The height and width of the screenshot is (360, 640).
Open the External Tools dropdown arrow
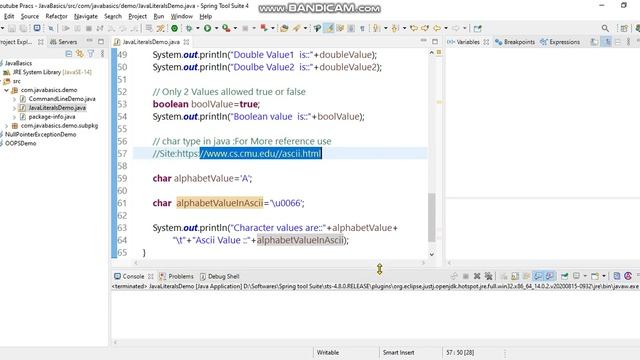pos(235,28)
